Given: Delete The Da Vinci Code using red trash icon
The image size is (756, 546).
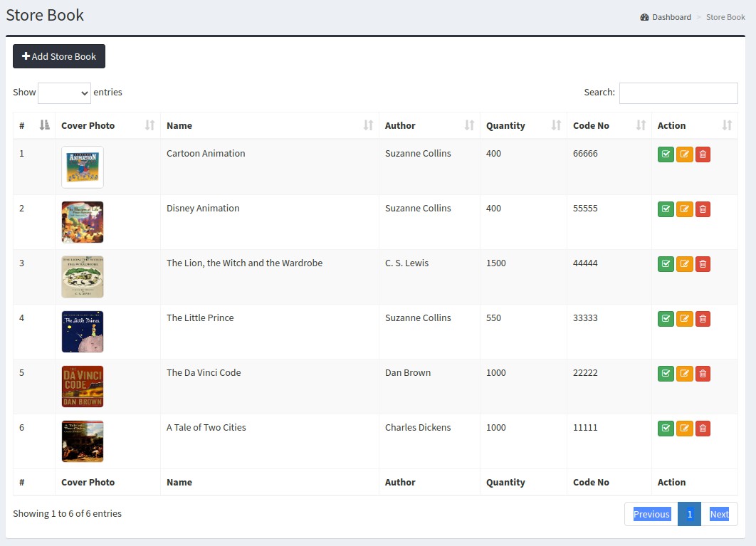Looking at the screenshot, I should coord(703,373).
